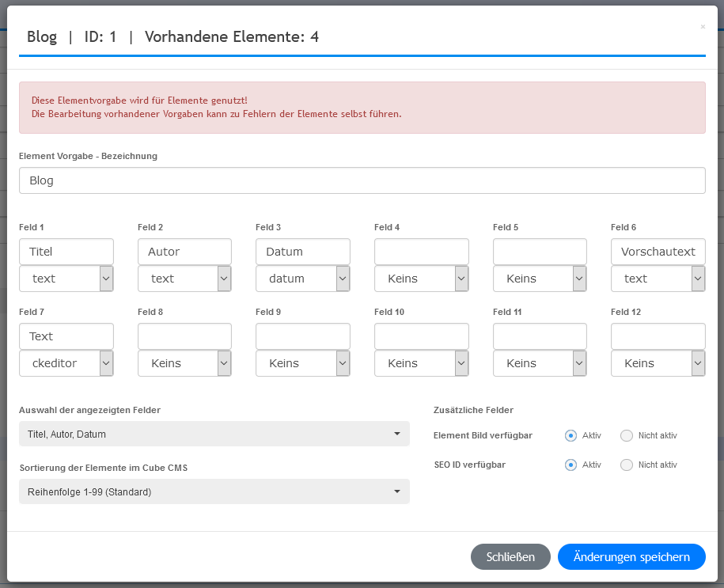Screen dimensions: 724x588
Task: Select Aktiv for SEO ID verfügbar
Action: click(x=570, y=465)
